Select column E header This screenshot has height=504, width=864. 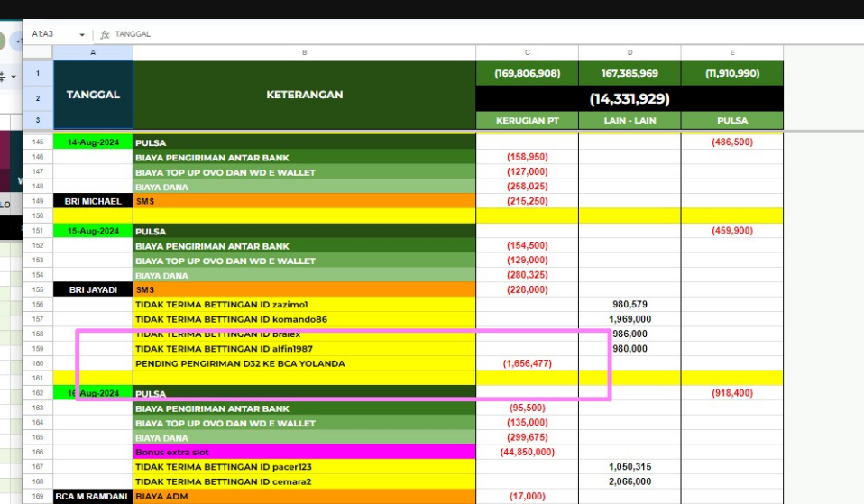[x=732, y=52]
